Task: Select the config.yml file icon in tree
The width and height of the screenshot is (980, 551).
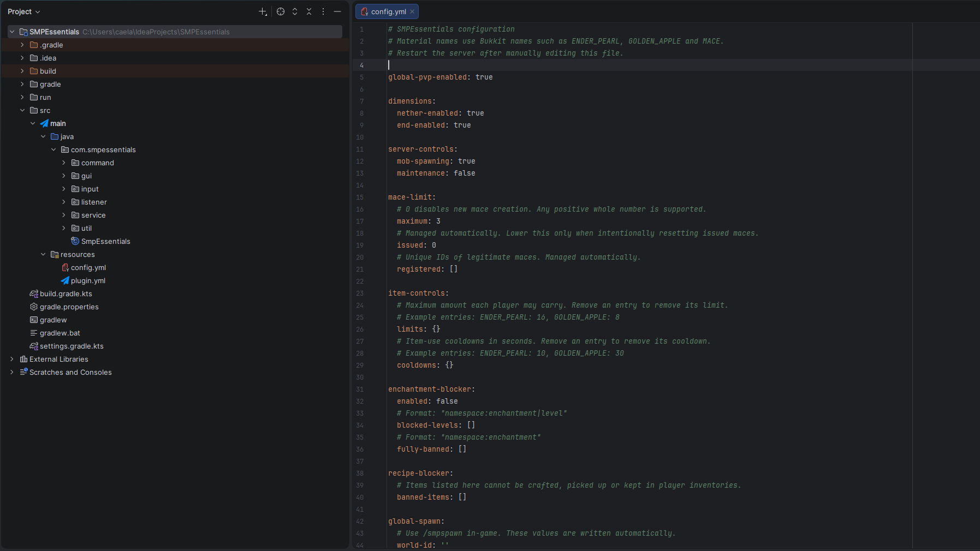Action: pos(65,267)
